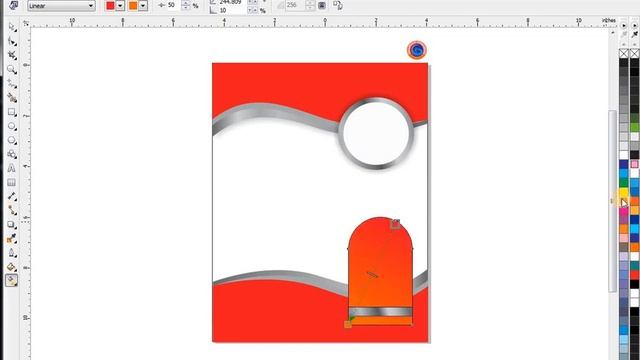Select the Pick tool
640x360 pixels.
click(12, 27)
